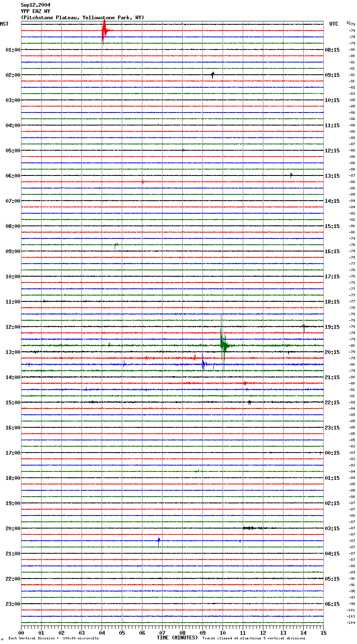Click the '09:00' MST time label

[13, 251]
